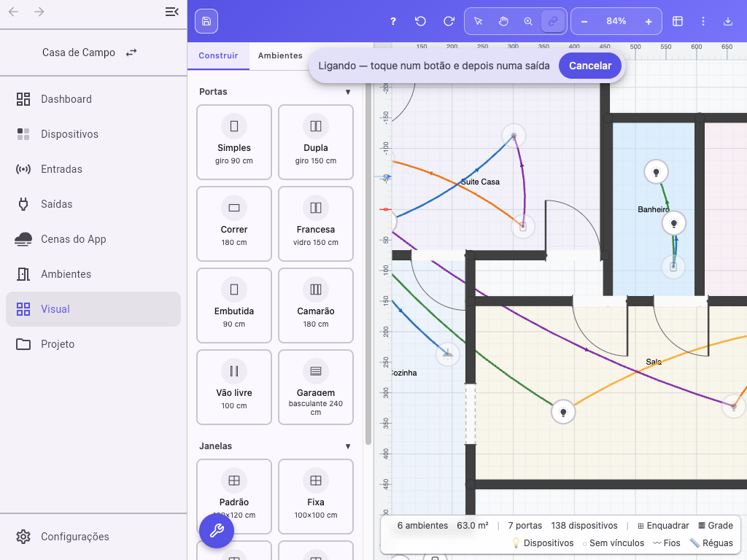Viewport: 747px width, 560px height.
Task: Click the '6 ambientes' status text
Action: (x=422, y=526)
